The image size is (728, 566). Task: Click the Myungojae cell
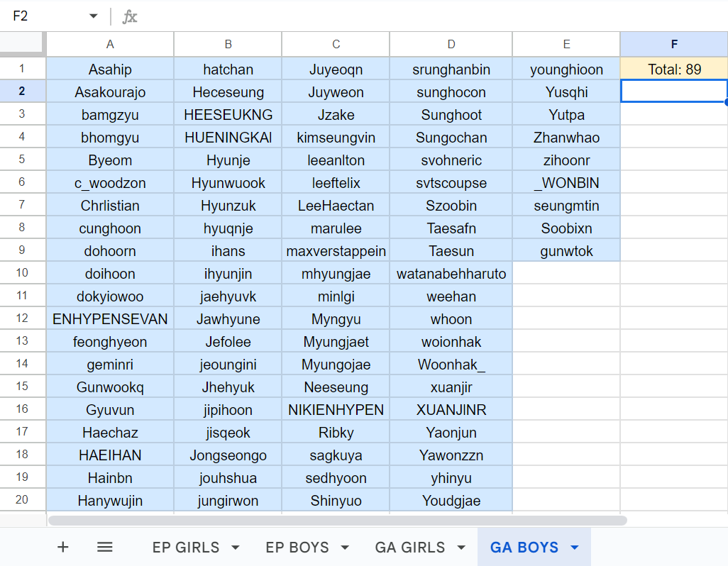(336, 364)
